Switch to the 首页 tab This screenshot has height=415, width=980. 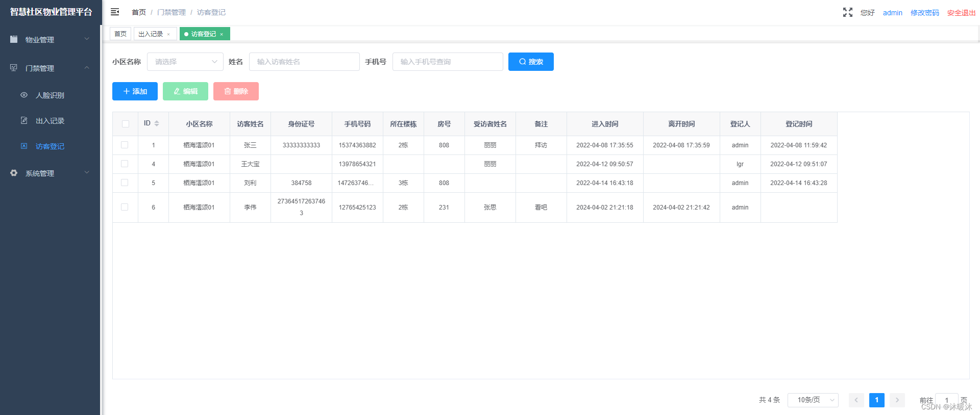click(x=120, y=34)
